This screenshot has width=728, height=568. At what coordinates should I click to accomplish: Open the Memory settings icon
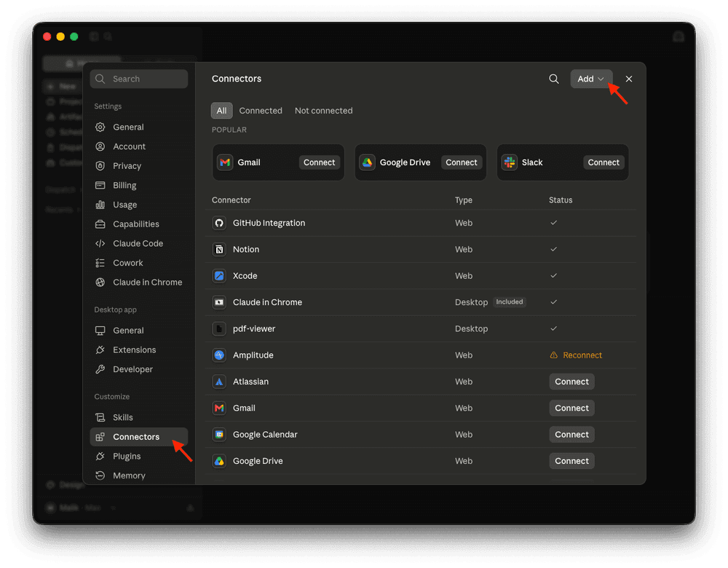100,476
